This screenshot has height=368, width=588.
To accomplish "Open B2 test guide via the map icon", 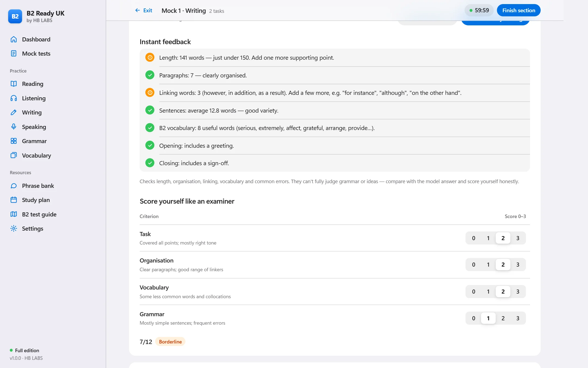I will coord(14,214).
